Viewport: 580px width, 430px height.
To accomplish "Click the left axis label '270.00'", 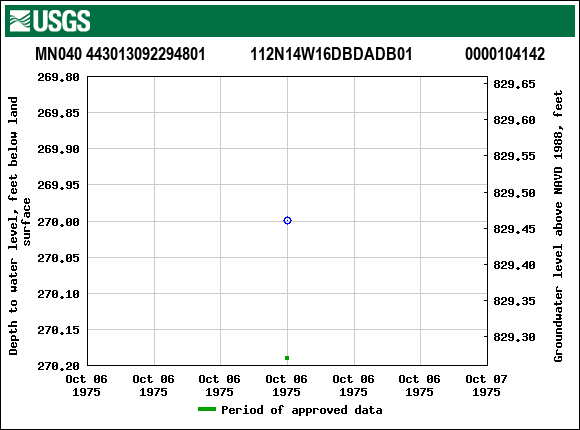I will (x=58, y=222).
